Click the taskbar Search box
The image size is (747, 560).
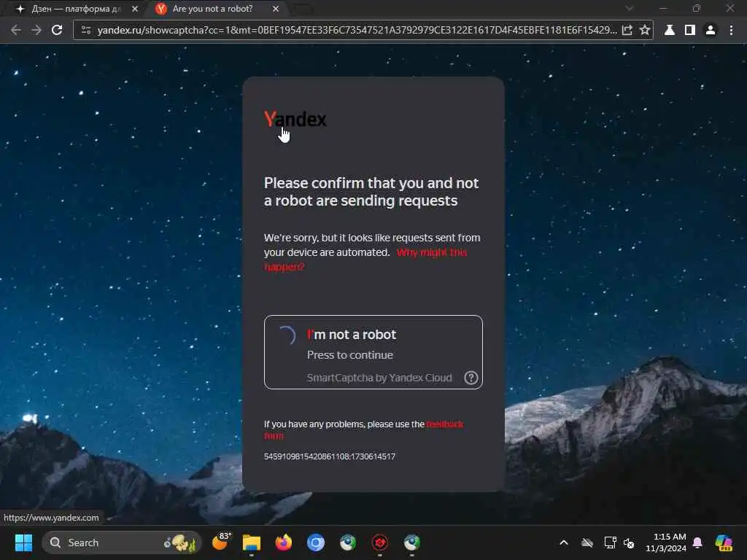[122, 542]
